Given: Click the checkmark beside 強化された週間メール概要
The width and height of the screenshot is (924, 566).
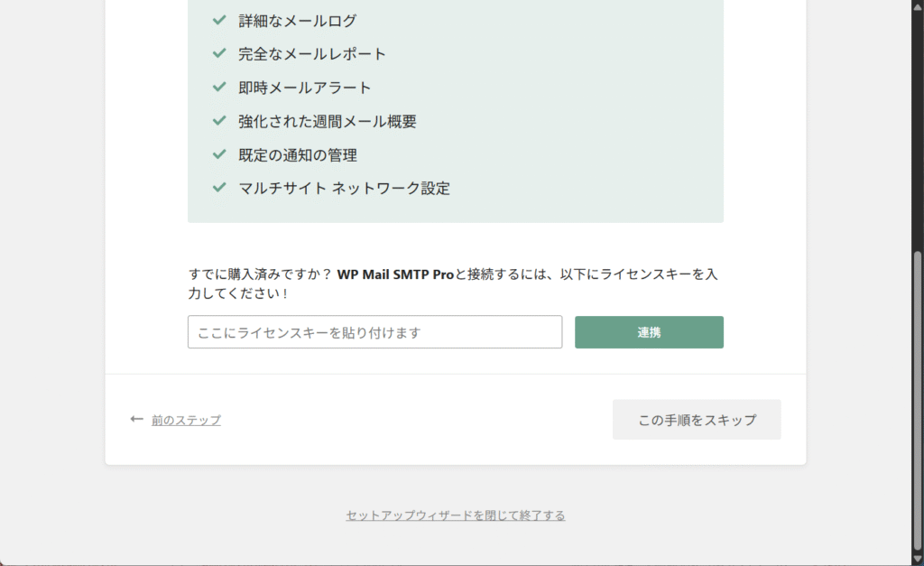Looking at the screenshot, I should click(x=218, y=120).
